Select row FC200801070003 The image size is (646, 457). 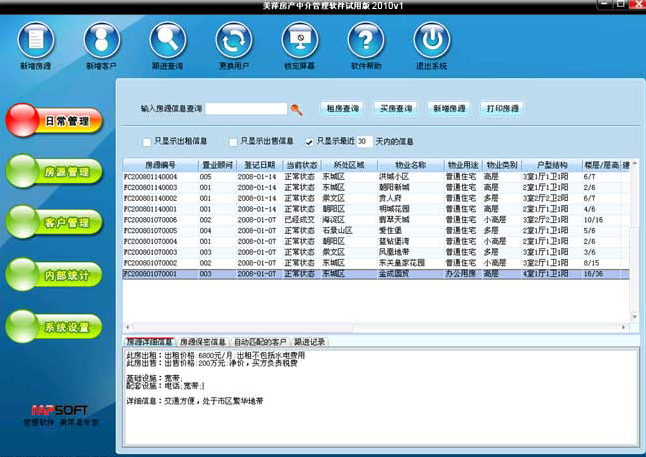point(376,252)
